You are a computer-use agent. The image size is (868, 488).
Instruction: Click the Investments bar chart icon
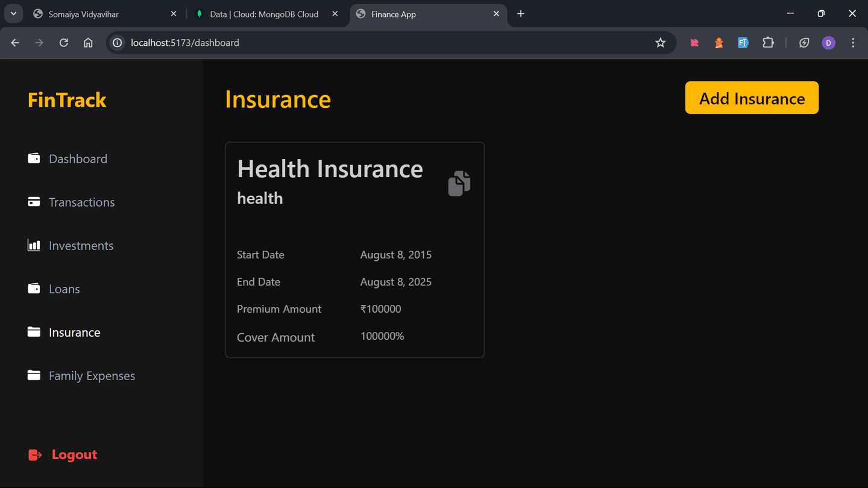pyautogui.click(x=34, y=245)
